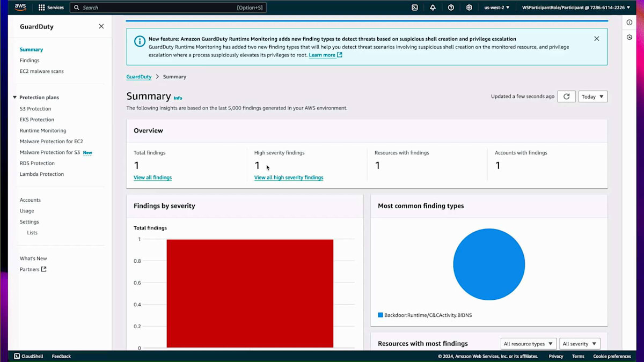Open Usage page
Image resolution: width=644 pixels, height=362 pixels.
click(27, 211)
